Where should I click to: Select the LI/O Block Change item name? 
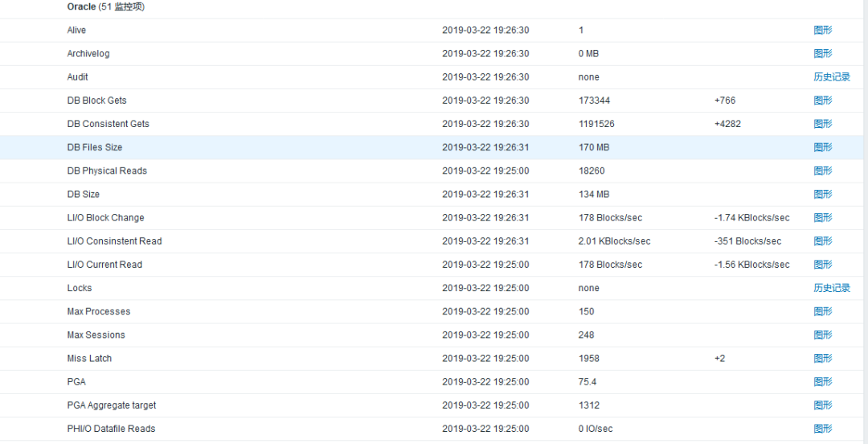pos(106,217)
